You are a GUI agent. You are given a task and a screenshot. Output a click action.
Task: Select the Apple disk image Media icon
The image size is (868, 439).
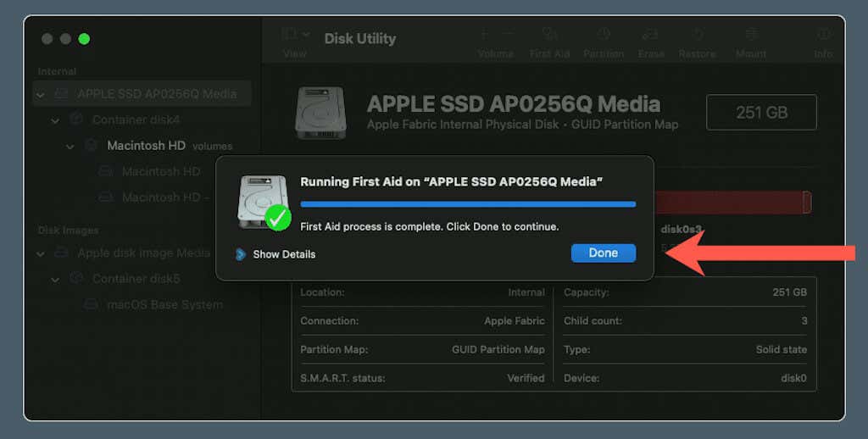pyautogui.click(x=61, y=253)
